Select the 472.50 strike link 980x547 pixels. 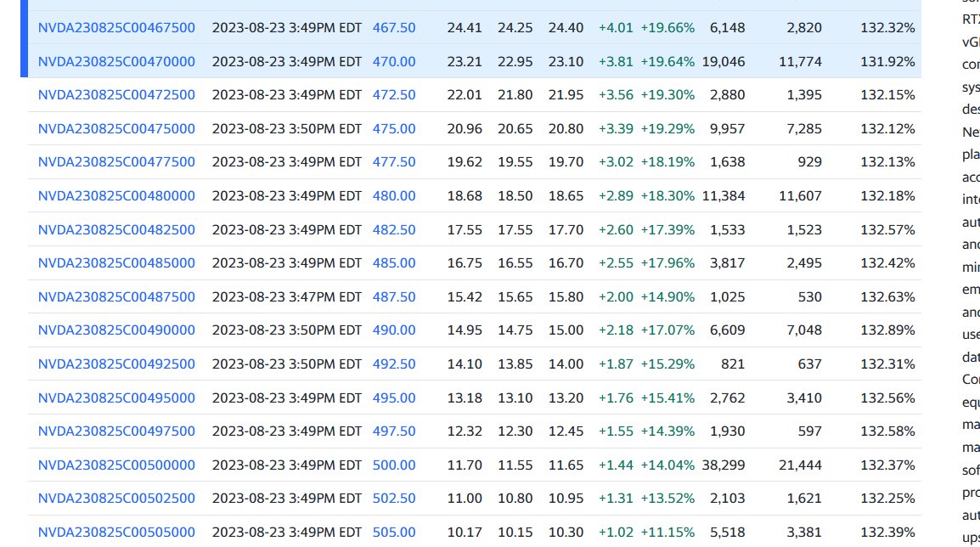tap(394, 95)
